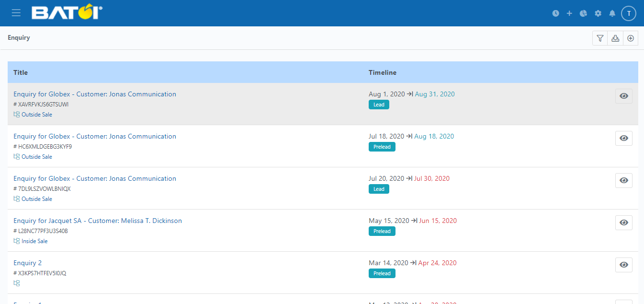Open the Enquiry filter funnel
The image size is (644, 304).
600,38
